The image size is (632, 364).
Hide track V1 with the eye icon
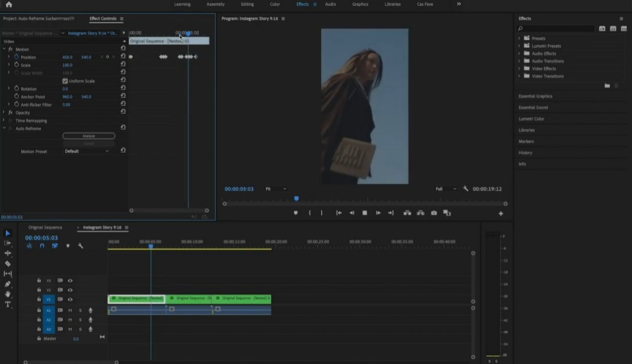click(70, 300)
